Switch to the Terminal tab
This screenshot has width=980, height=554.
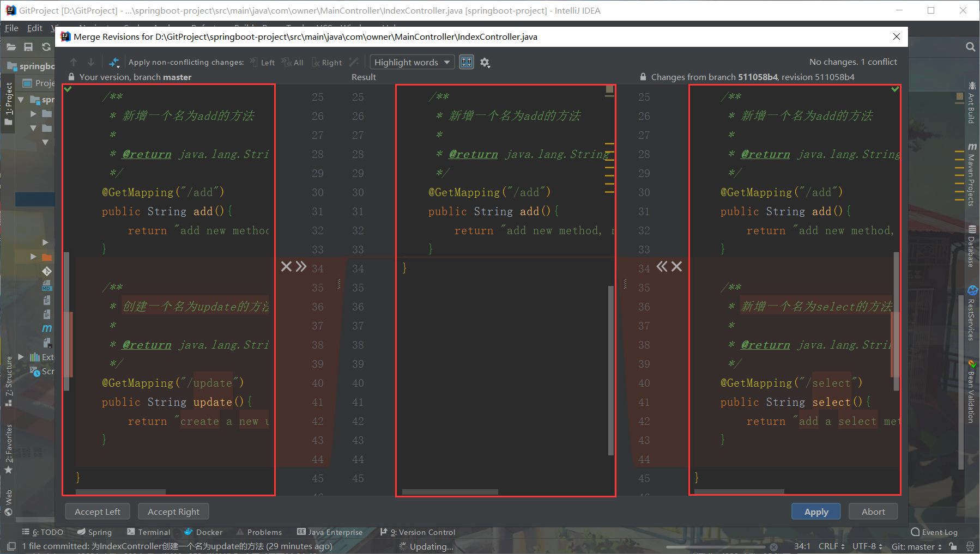tap(149, 532)
